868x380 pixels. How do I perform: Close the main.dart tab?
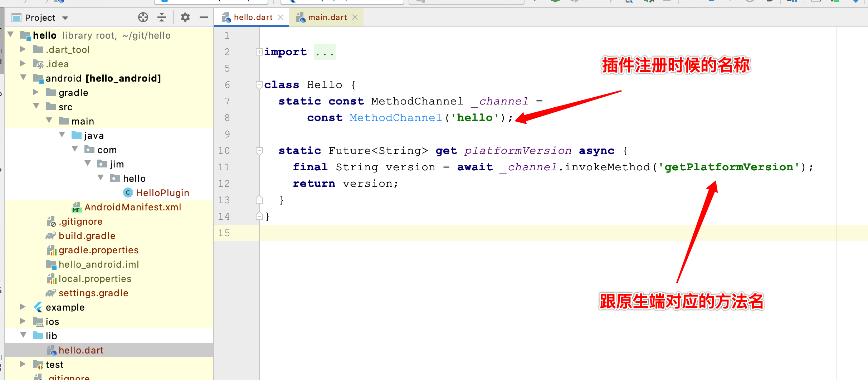[x=355, y=17]
